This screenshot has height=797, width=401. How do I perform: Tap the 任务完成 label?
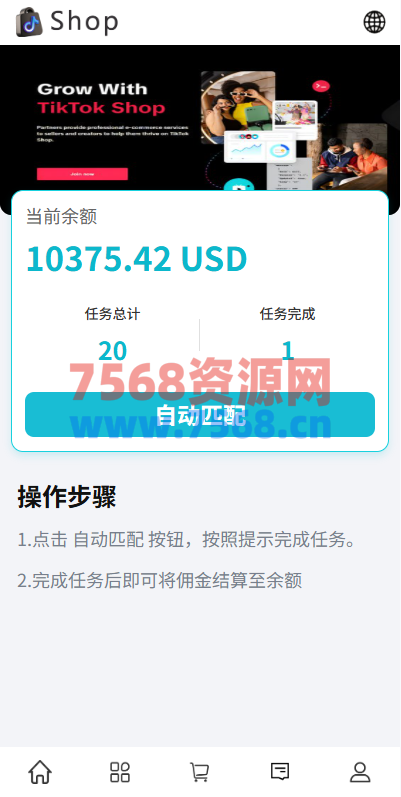click(x=288, y=314)
